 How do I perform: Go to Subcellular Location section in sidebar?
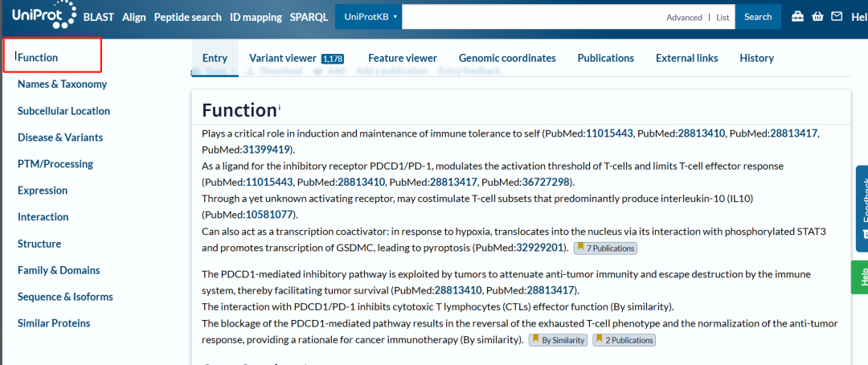tap(63, 111)
